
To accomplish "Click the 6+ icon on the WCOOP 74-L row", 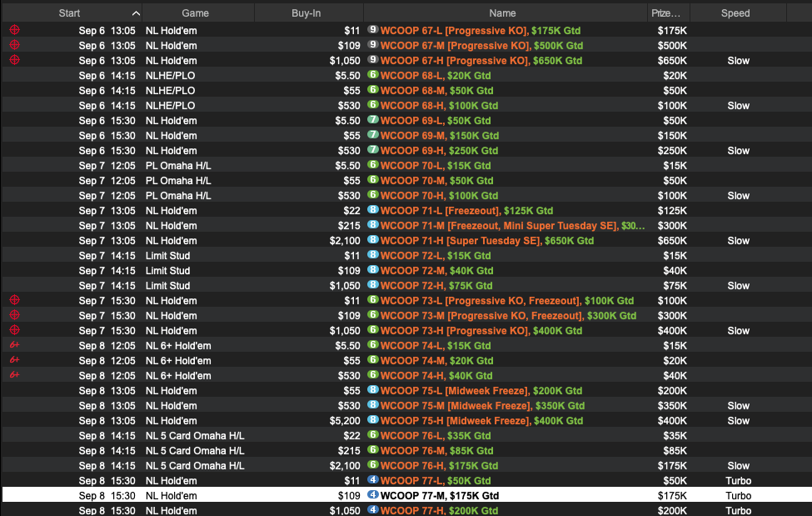I will click(x=14, y=345).
